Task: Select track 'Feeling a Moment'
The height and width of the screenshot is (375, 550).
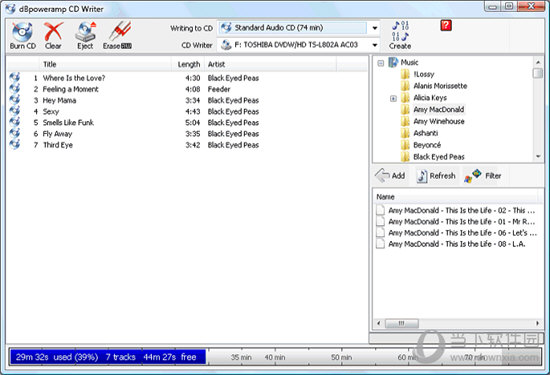Action: pyautogui.click(x=71, y=89)
